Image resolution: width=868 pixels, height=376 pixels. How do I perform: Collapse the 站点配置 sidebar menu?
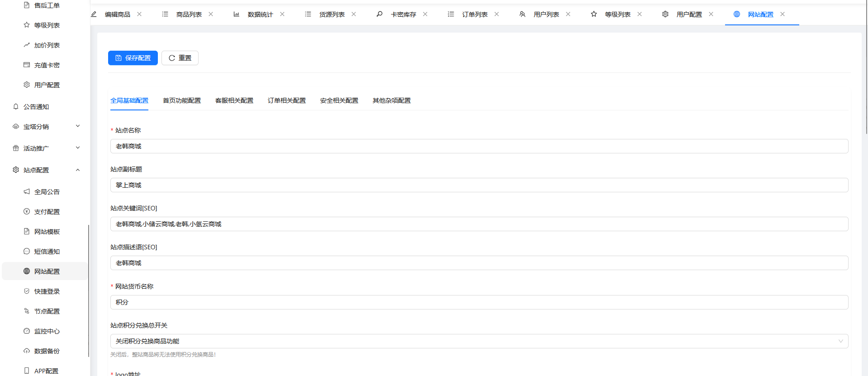pyautogui.click(x=78, y=170)
